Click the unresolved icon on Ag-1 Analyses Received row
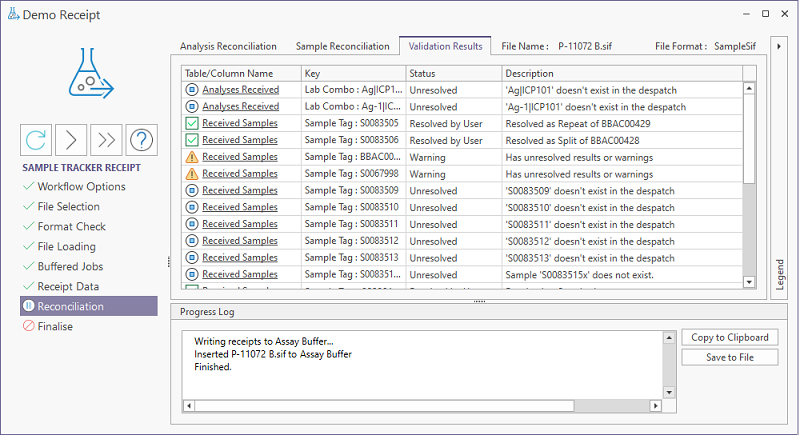The height and width of the screenshot is (435, 799). (192, 106)
